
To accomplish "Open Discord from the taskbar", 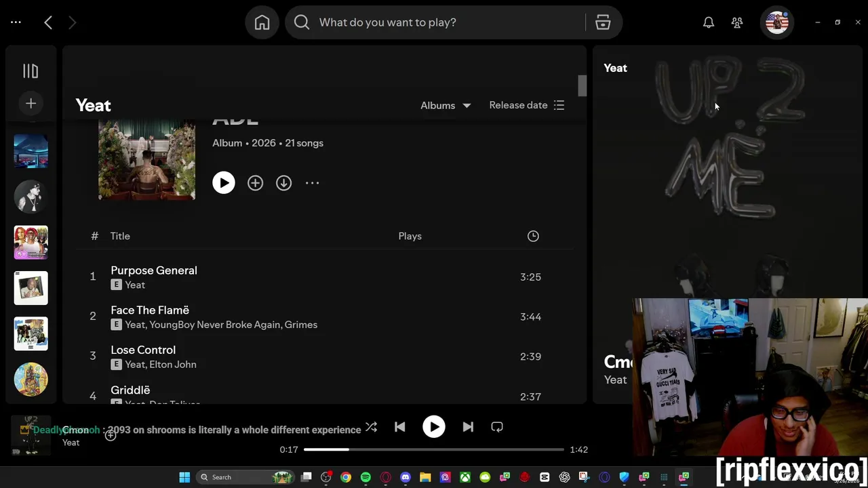I will (406, 477).
